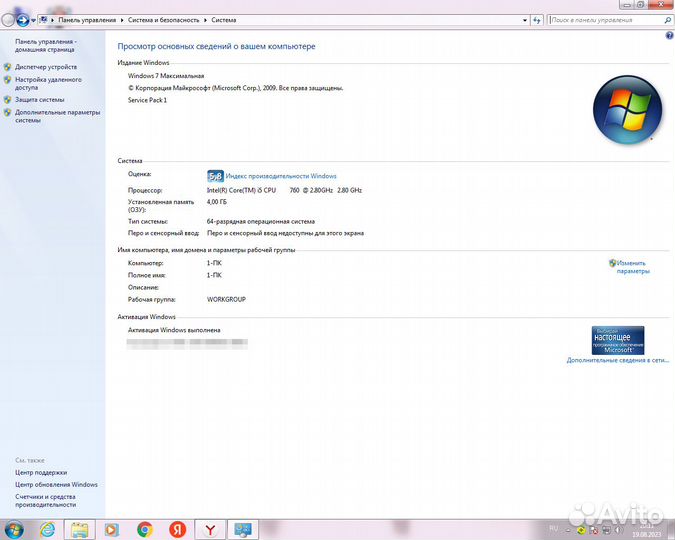Click shield icon beside Настройка удаленного доступа
675x540 pixels.
7,80
